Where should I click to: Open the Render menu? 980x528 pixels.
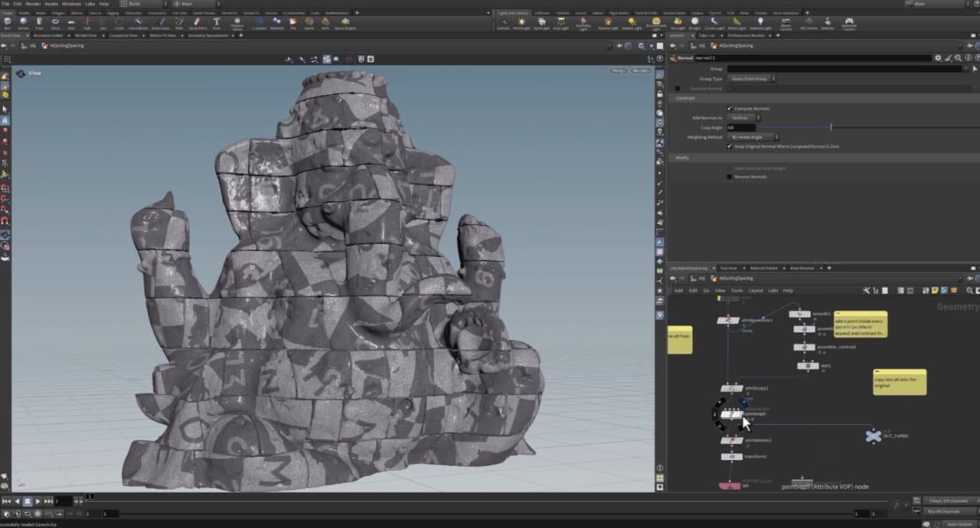33,4
